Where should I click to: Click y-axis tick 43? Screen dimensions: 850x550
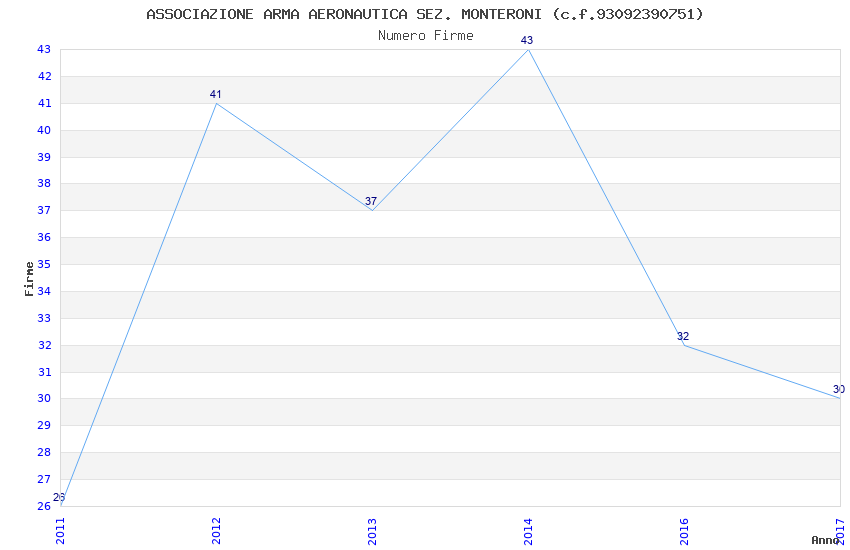click(x=44, y=49)
